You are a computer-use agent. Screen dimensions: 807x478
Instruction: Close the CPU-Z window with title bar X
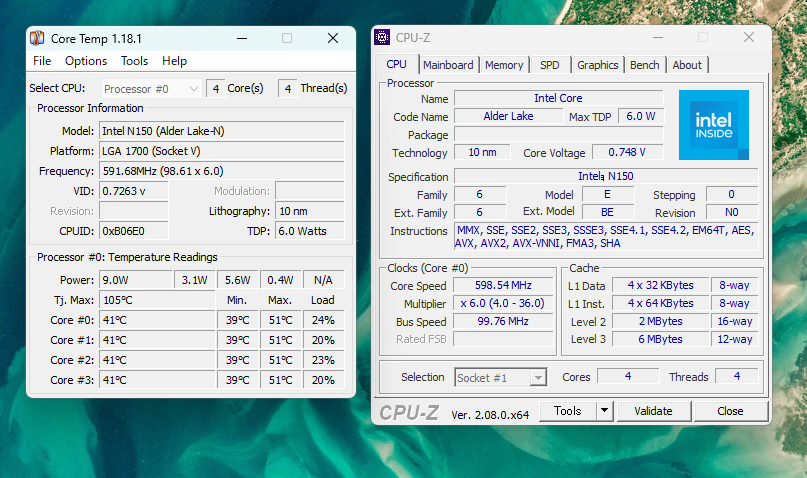click(749, 37)
